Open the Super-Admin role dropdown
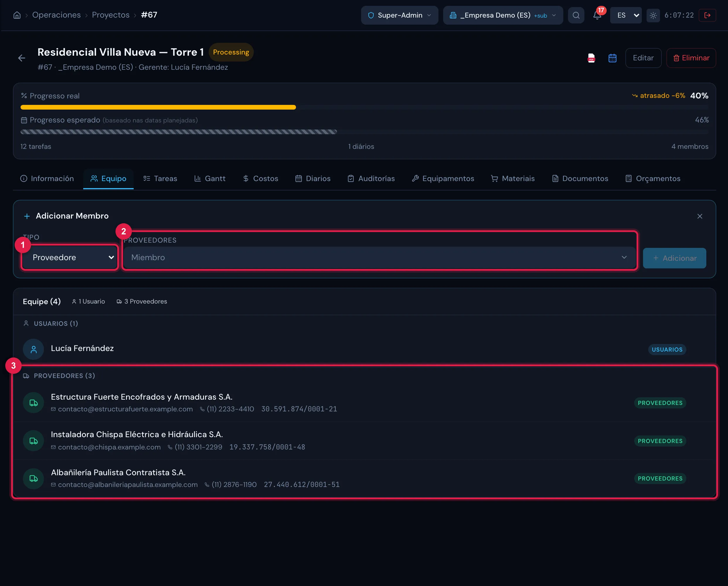This screenshot has width=728, height=586. 399,15
